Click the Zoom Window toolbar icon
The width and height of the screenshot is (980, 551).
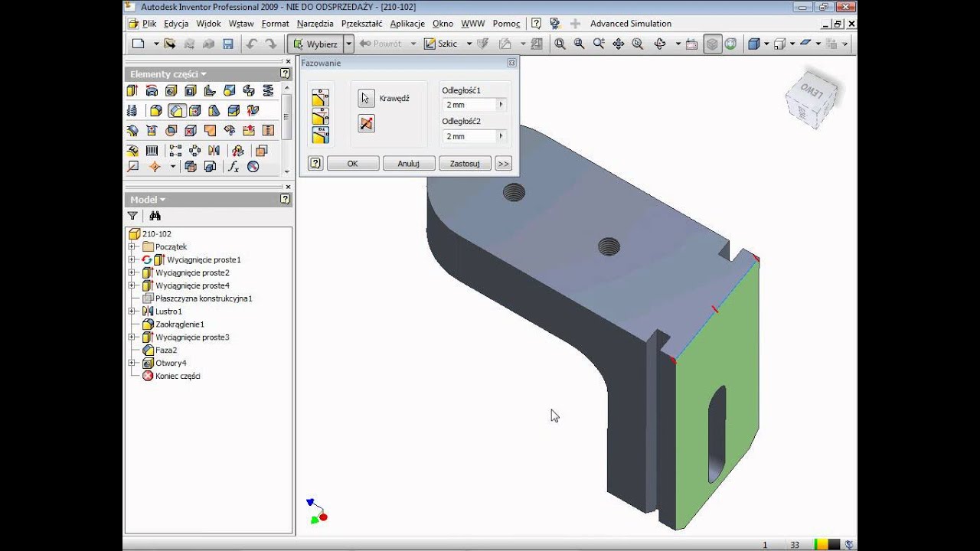coord(579,44)
